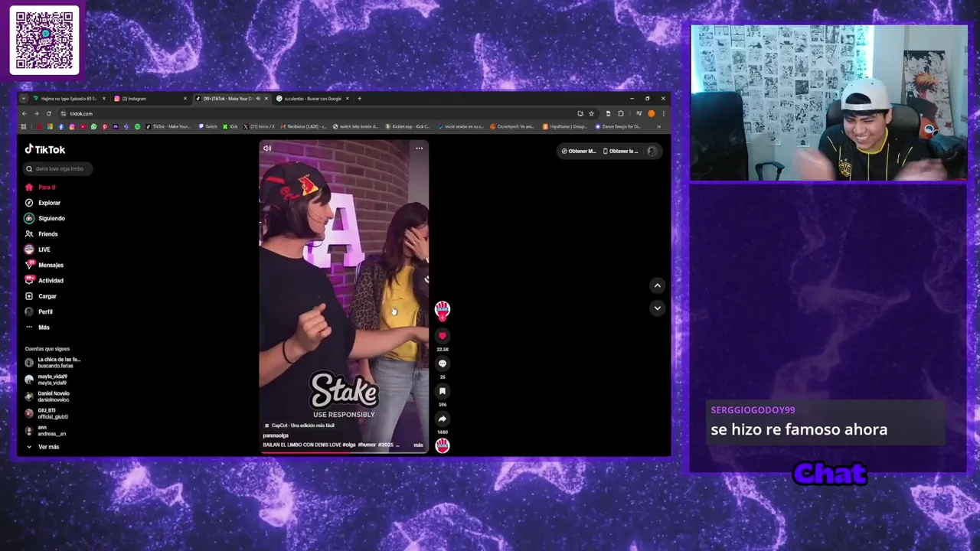
Task: Click browser back arrow
Action: 24,113
